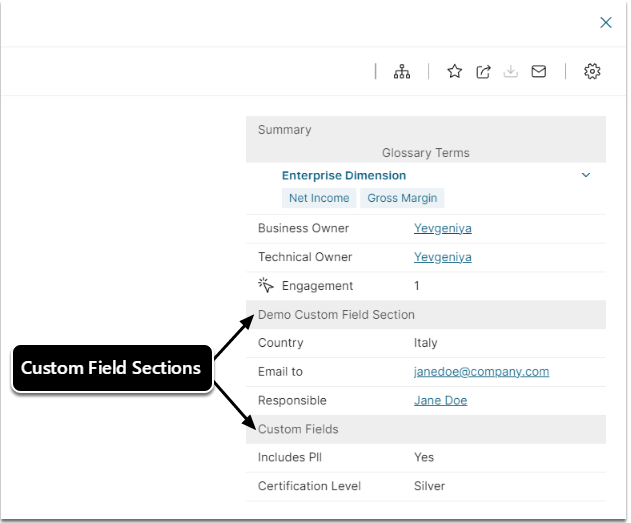Select the Net Income term tag

tap(319, 198)
